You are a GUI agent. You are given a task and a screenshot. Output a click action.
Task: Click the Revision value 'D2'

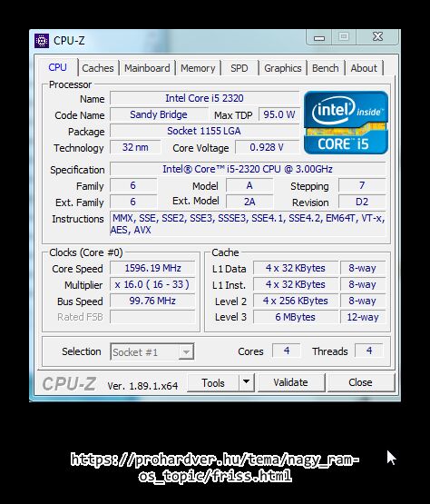pyautogui.click(x=362, y=202)
